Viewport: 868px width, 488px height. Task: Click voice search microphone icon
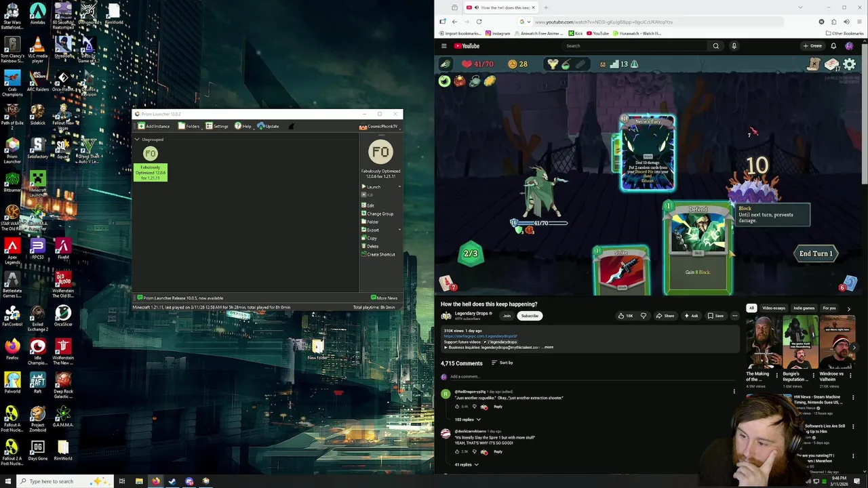734,46
